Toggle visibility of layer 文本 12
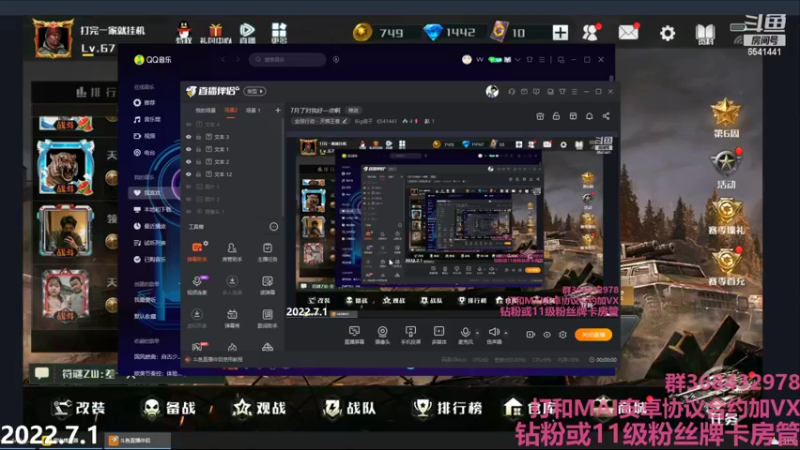The image size is (800, 450). tap(189, 174)
